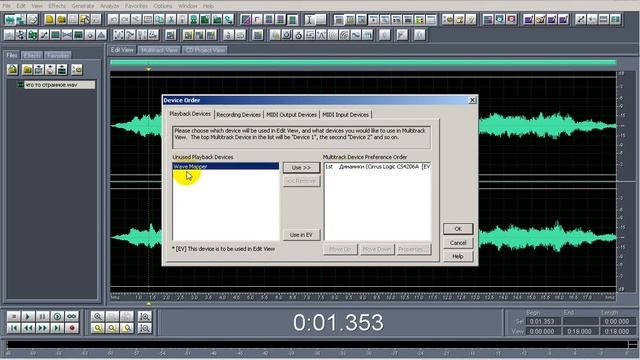Open the File menu
The image size is (640, 360).
point(7,6)
